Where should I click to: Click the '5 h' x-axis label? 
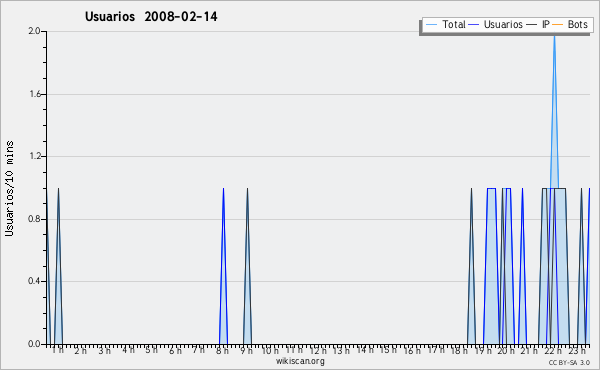coord(152,350)
